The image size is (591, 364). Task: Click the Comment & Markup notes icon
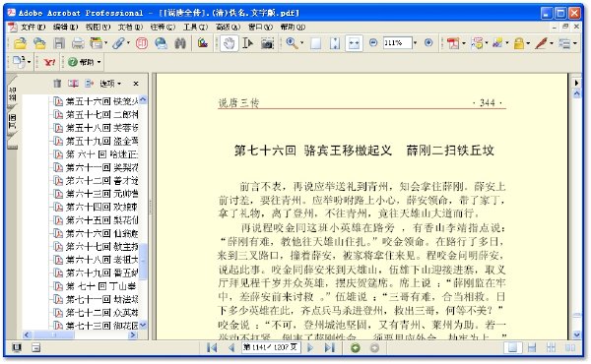[x=477, y=43]
